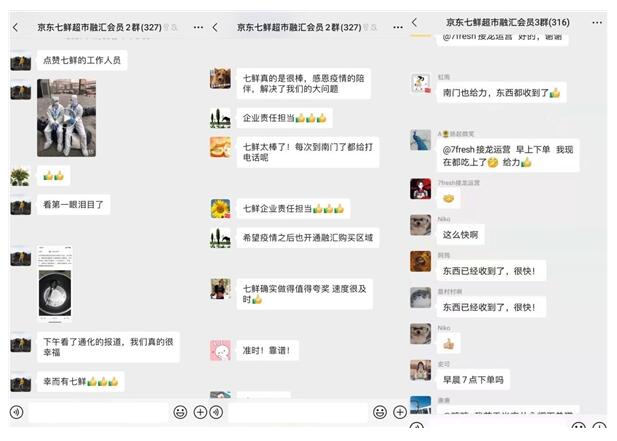Tap @7fresh 接龙运营 mention in message
The width and height of the screenshot is (617, 441).
coord(476,150)
